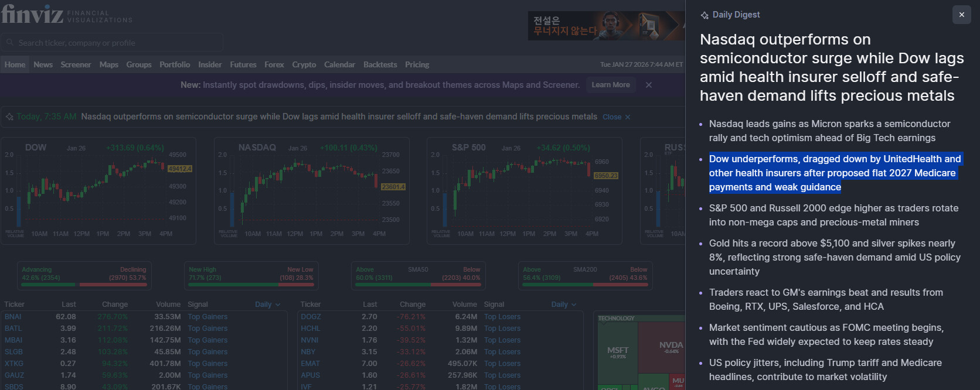
Task: Open the Calendar page
Action: (339, 64)
